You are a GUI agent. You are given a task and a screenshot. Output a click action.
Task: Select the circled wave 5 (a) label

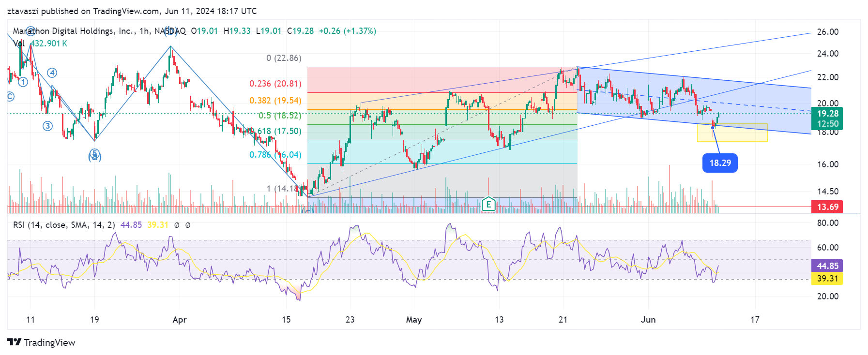click(95, 155)
